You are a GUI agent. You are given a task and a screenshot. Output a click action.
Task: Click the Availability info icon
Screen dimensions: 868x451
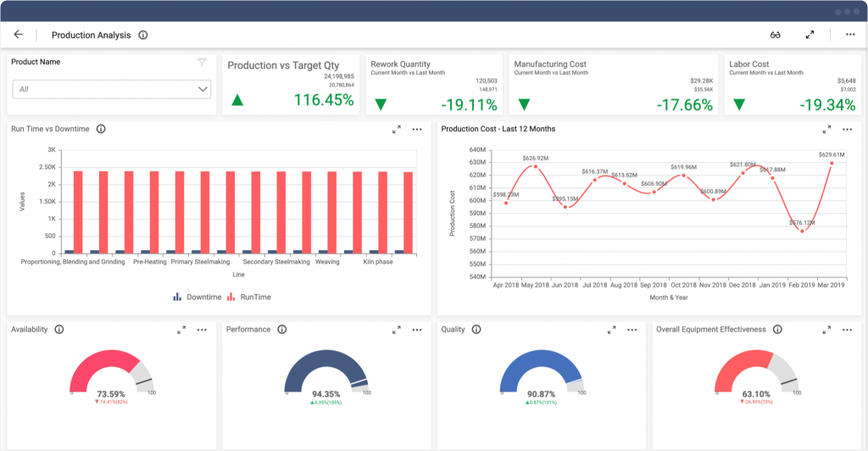click(x=59, y=329)
